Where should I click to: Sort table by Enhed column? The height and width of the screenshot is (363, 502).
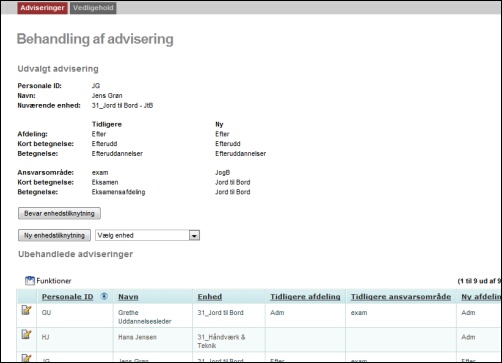click(210, 297)
